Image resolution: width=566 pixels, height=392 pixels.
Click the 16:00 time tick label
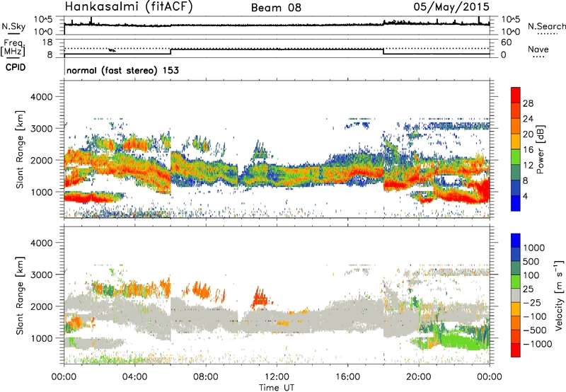click(347, 377)
